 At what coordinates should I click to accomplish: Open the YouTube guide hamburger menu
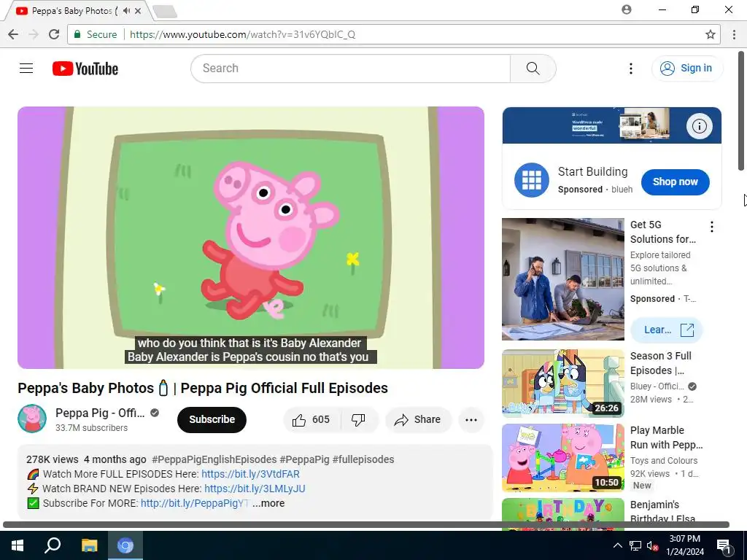click(26, 69)
